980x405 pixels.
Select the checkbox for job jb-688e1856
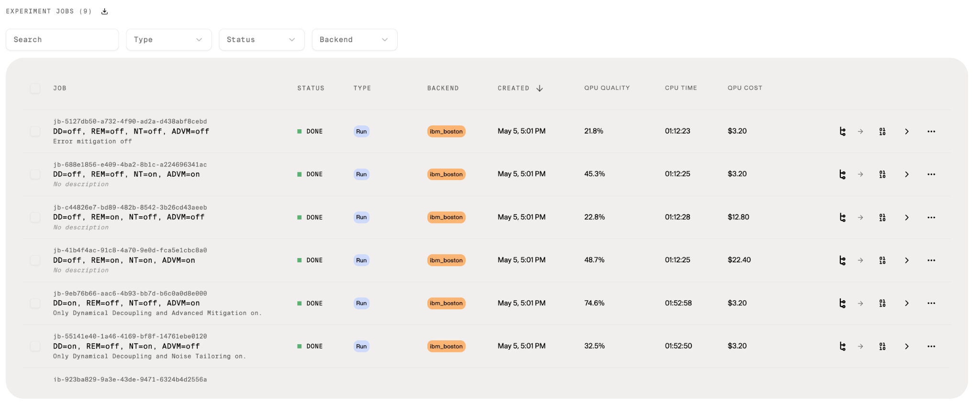coord(35,175)
